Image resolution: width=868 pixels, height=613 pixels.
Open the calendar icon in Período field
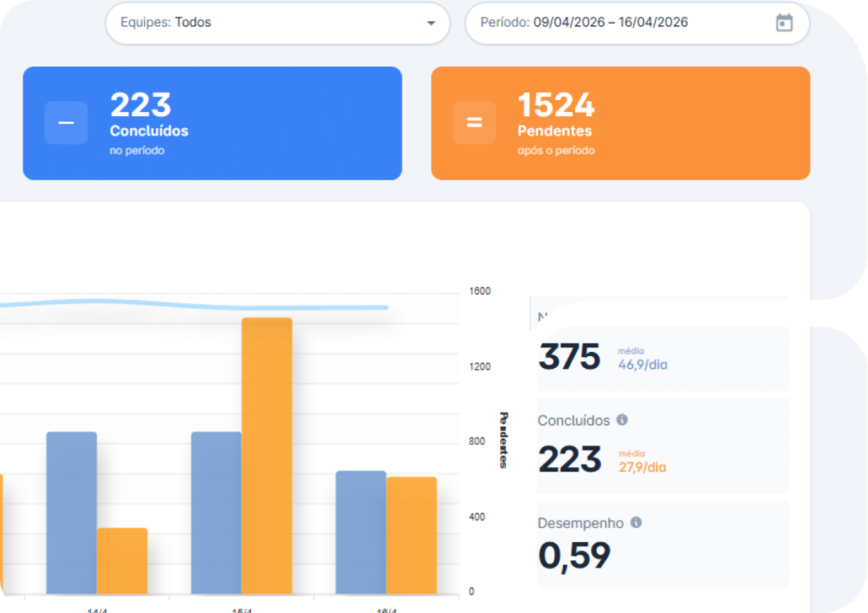[x=784, y=23]
